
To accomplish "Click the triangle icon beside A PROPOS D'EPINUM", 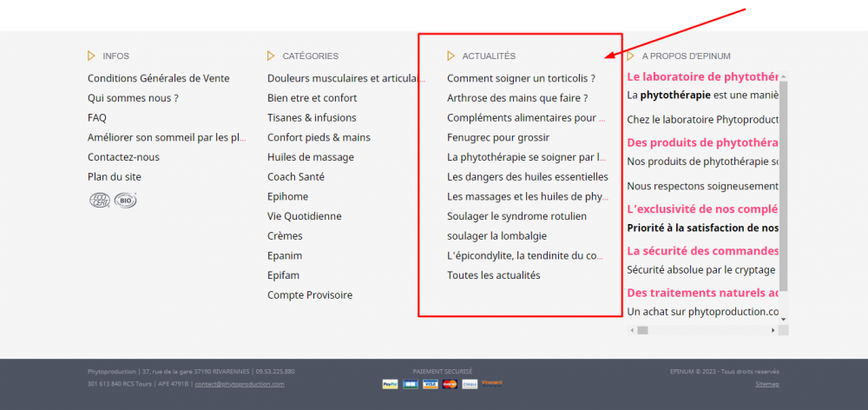I will pos(630,56).
